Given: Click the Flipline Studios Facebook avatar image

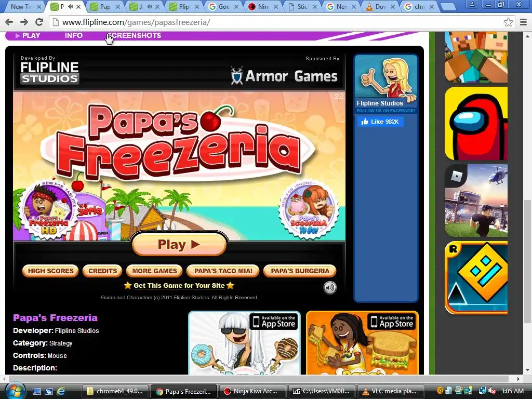Looking at the screenshot, I should 386,78.
